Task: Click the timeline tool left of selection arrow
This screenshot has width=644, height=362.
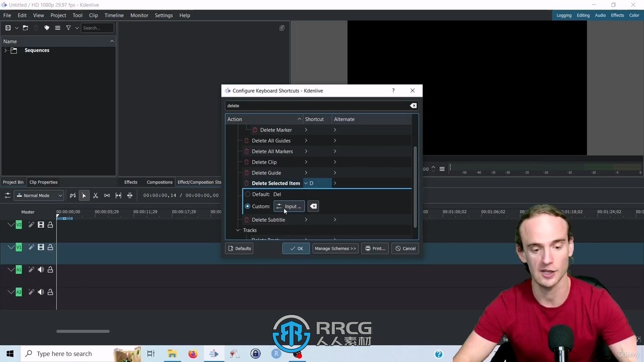Action: (72, 195)
